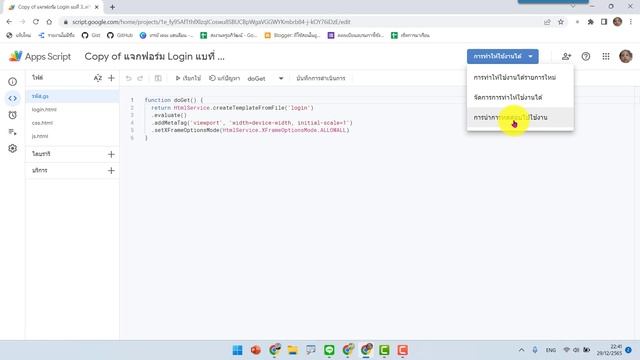Open Chrome three-dot menu
Viewport: 640px width, 360px height.
631,22
